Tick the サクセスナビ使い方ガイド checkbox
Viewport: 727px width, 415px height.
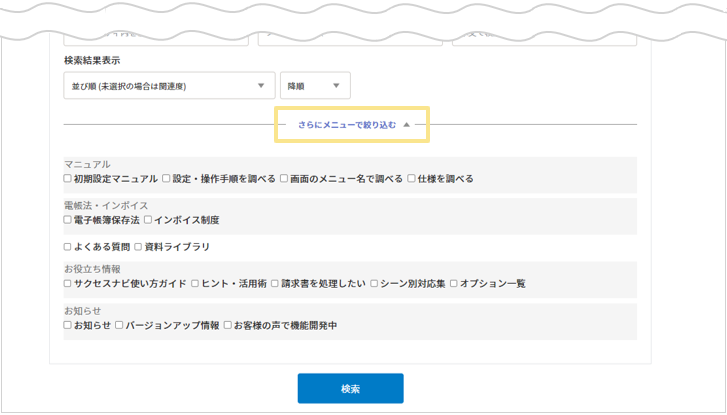click(x=68, y=284)
